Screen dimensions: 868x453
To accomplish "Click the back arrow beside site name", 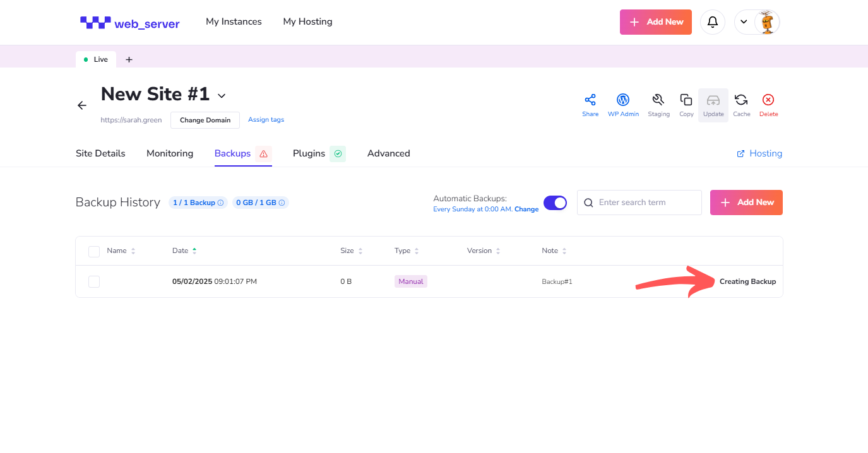I will (82, 105).
